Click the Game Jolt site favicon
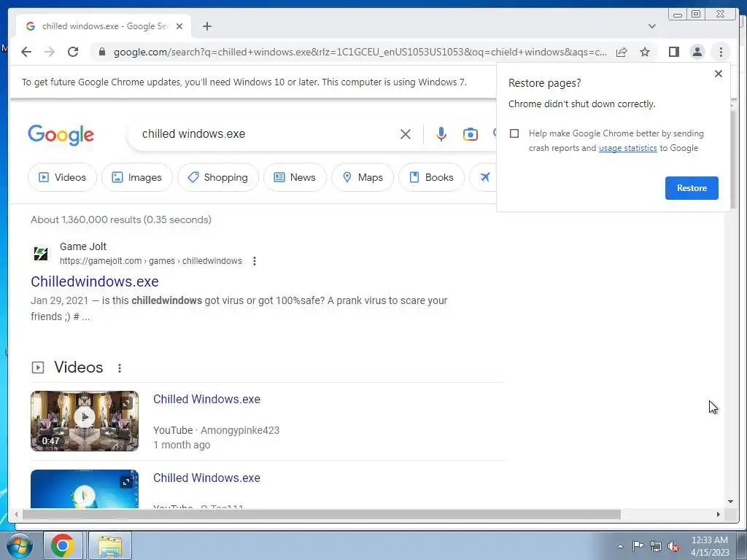The width and height of the screenshot is (747, 560). [41, 253]
